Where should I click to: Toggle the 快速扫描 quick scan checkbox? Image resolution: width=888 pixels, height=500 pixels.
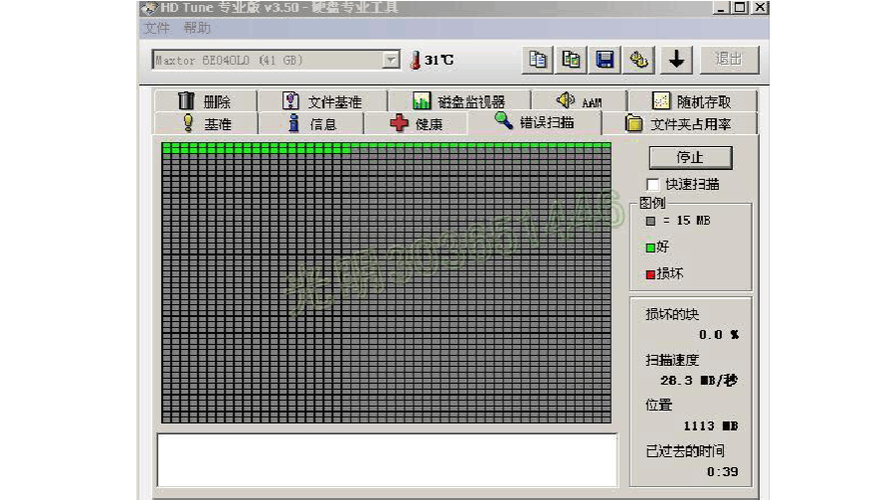pyautogui.click(x=652, y=185)
